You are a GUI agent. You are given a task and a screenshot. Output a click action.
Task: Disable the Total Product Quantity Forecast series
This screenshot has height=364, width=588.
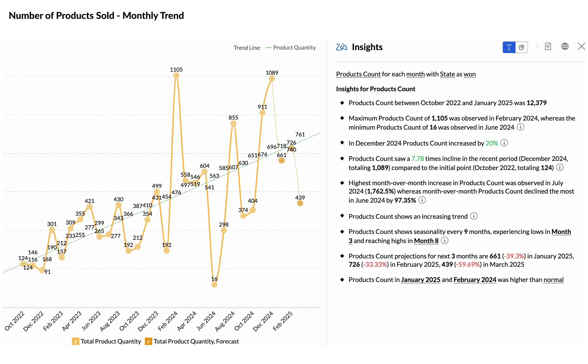pos(148,341)
